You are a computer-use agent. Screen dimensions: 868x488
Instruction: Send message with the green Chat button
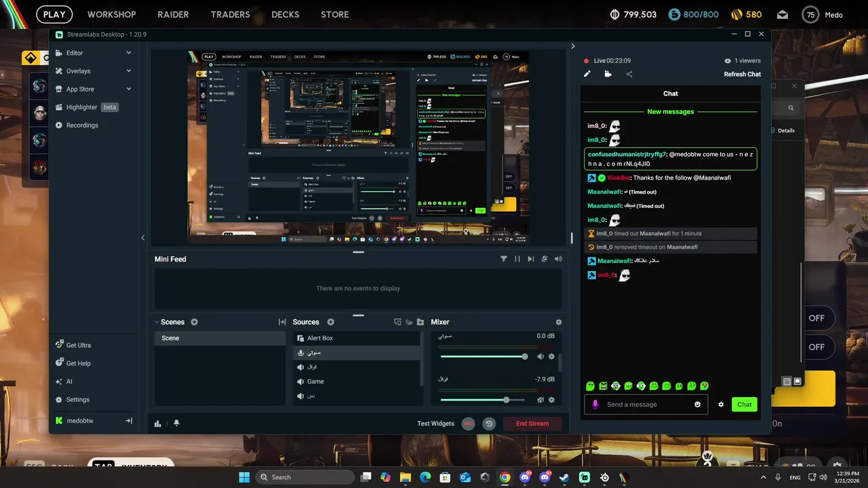[745, 405]
